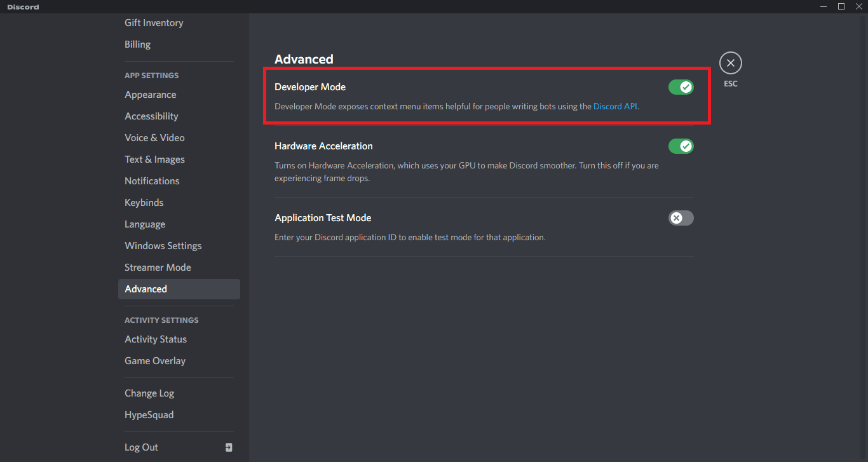This screenshot has width=868, height=462.
Task: Go to Streamer Mode settings
Action: [x=158, y=268]
